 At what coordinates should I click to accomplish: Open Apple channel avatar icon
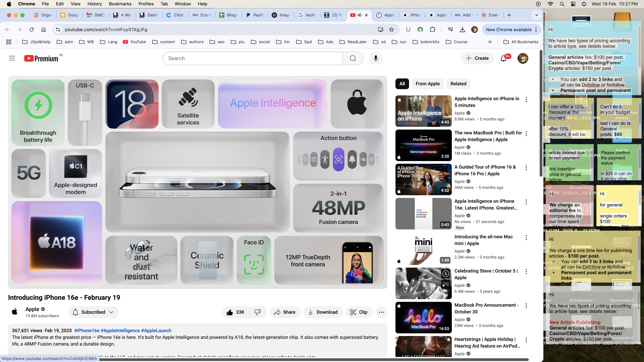[15, 312]
